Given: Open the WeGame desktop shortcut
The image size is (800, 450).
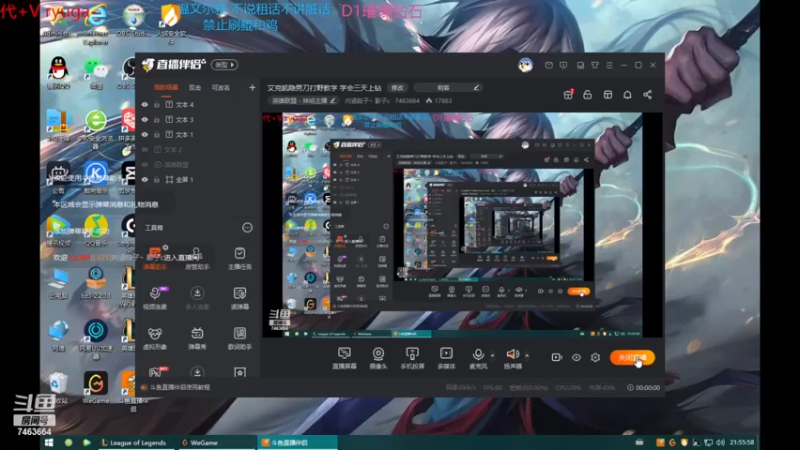Looking at the screenshot, I should 95,388.
